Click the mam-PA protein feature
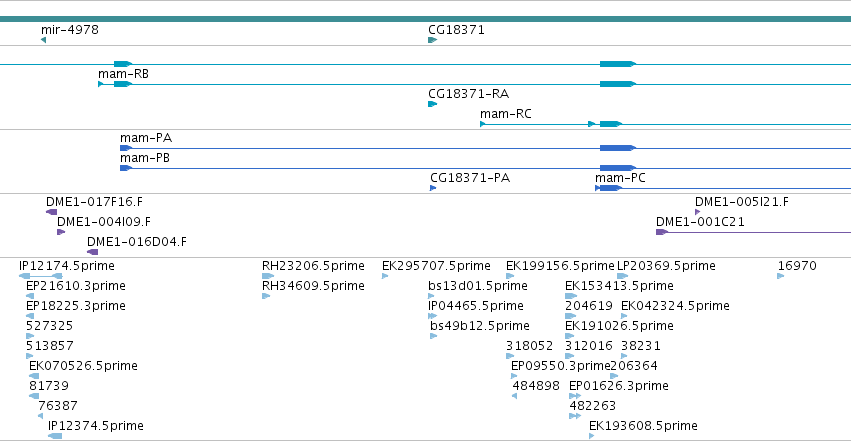 click(x=485, y=148)
